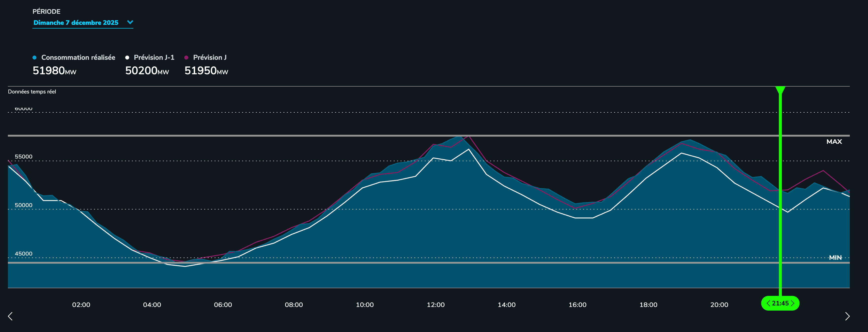Click the MIN line label
The width and height of the screenshot is (868, 332).
click(835, 257)
